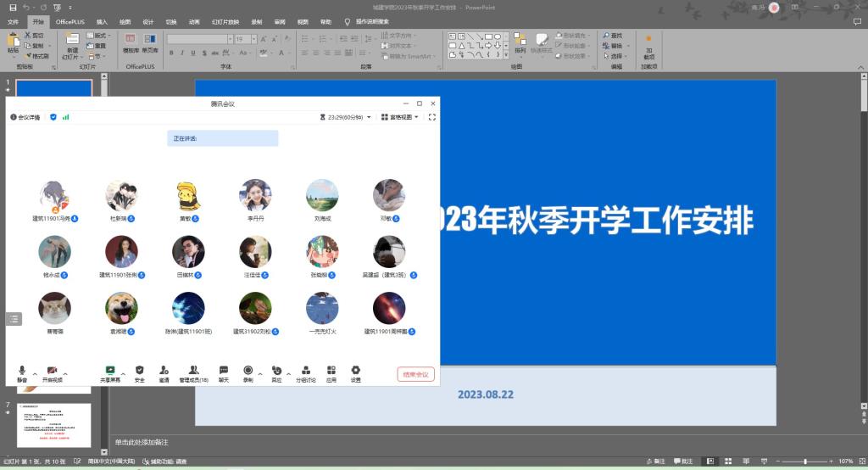Image resolution: width=868 pixels, height=470 pixels.
Task: Open the 分组讨论 breakout rooms icon
Action: (x=305, y=371)
